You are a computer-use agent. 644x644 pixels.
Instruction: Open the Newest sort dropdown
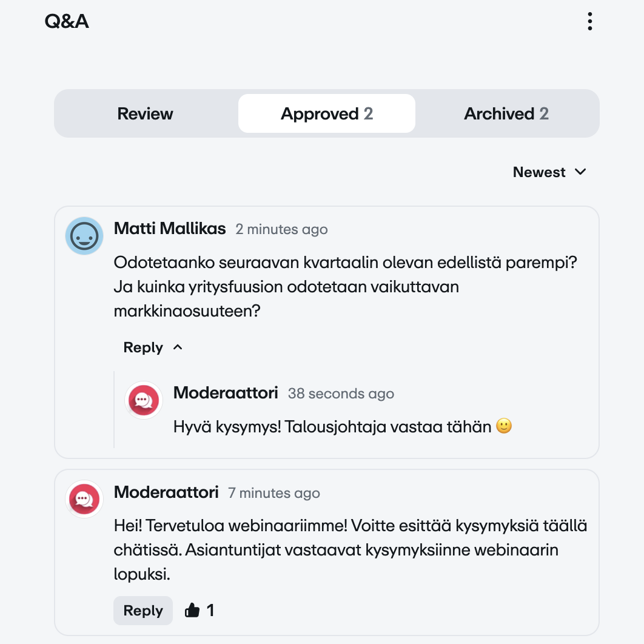[x=540, y=172]
